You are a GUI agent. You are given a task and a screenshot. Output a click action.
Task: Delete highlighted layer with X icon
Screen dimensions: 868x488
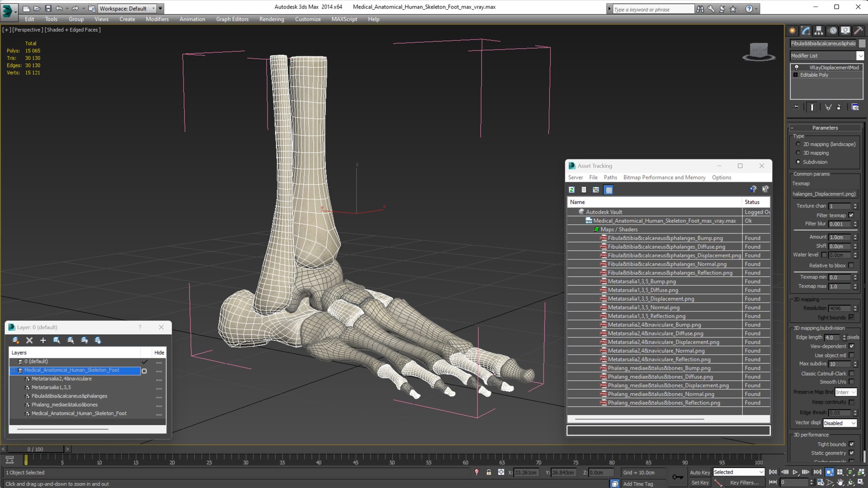(29, 340)
